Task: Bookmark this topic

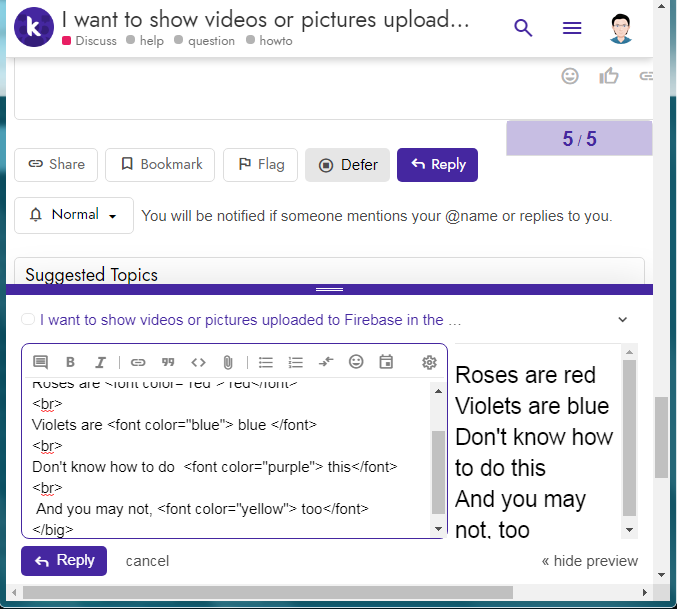Action: [160, 165]
